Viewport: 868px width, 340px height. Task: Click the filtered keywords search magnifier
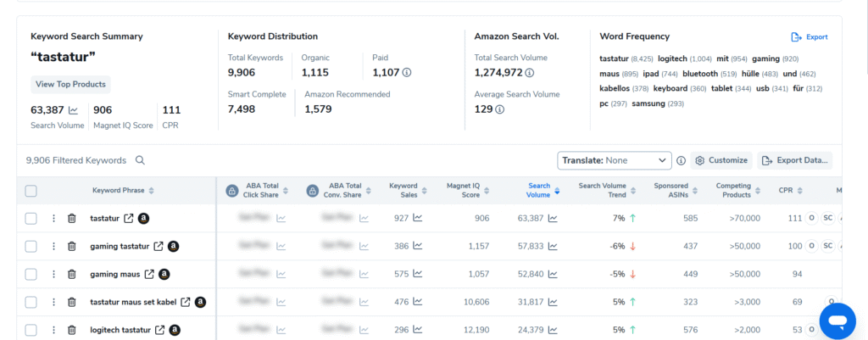coord(140,160)
